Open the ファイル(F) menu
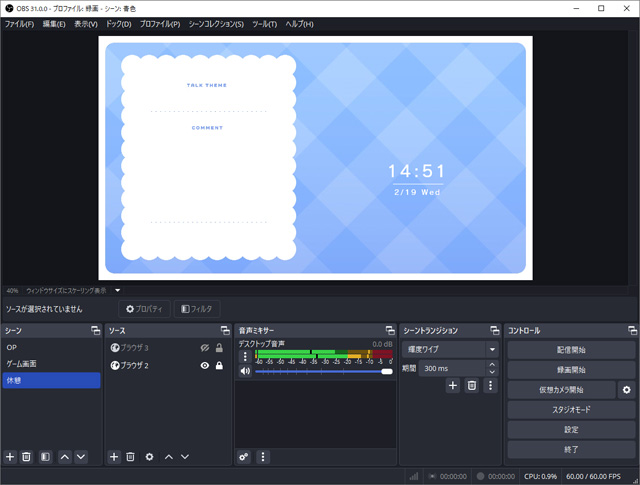Image resolution: width=640 pixels, height=485 pixels. 19,23
